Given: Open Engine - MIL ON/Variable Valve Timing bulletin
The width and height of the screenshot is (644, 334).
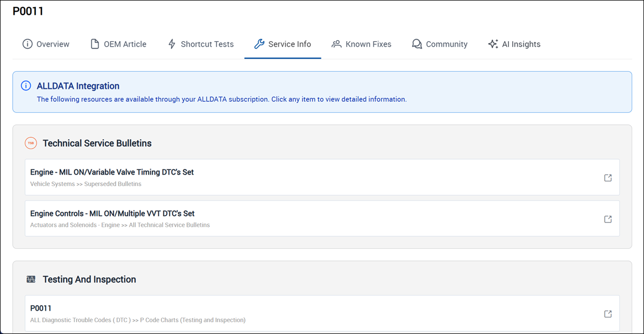Looking at the screenshot, I should (112, 172).
